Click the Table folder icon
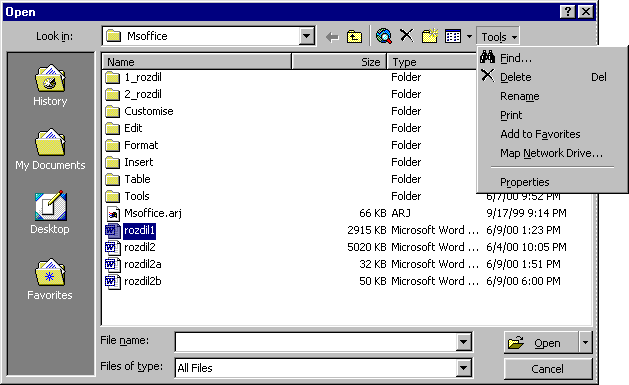 pyautogui.click(x=112, y=179)
